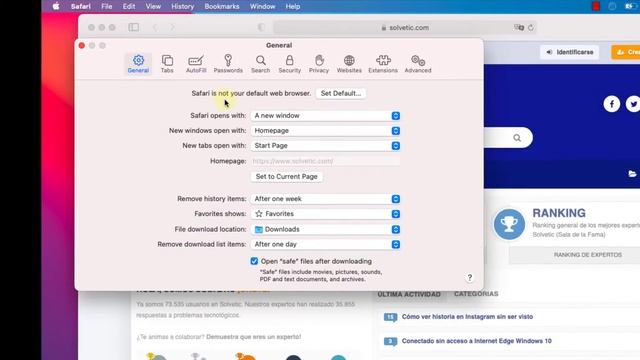
Task: Open the Safari menu
Action: click(x=81, y=7)
